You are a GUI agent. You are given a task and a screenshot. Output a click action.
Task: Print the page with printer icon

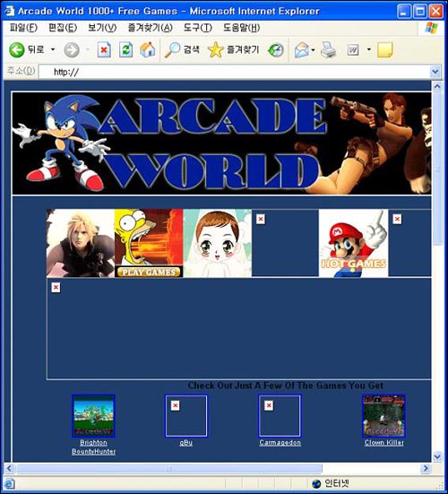[x=328, y=50]
